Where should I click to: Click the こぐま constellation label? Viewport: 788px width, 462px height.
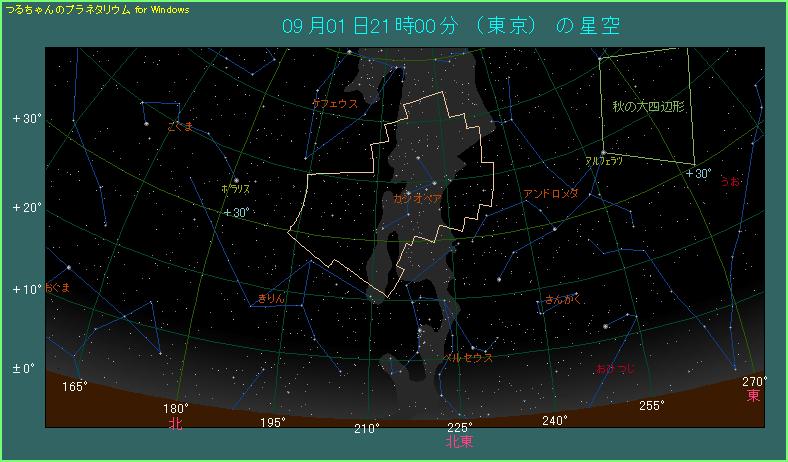180,126
